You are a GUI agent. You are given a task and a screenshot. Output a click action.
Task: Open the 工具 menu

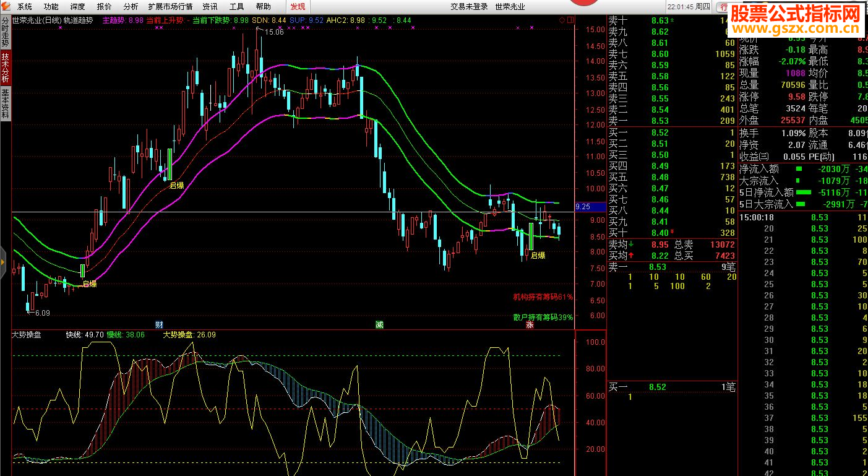(x=236, y=7)
